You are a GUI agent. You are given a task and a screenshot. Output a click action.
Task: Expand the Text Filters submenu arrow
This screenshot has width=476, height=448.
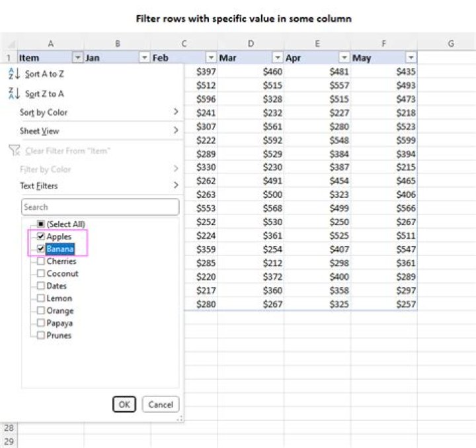pos(176,185)
